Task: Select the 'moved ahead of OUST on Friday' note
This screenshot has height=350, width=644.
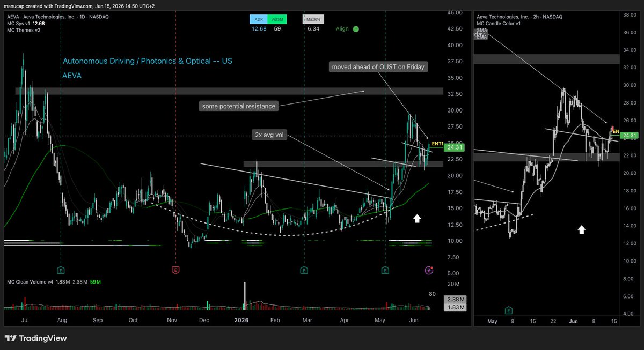Action: click(378, 66)
